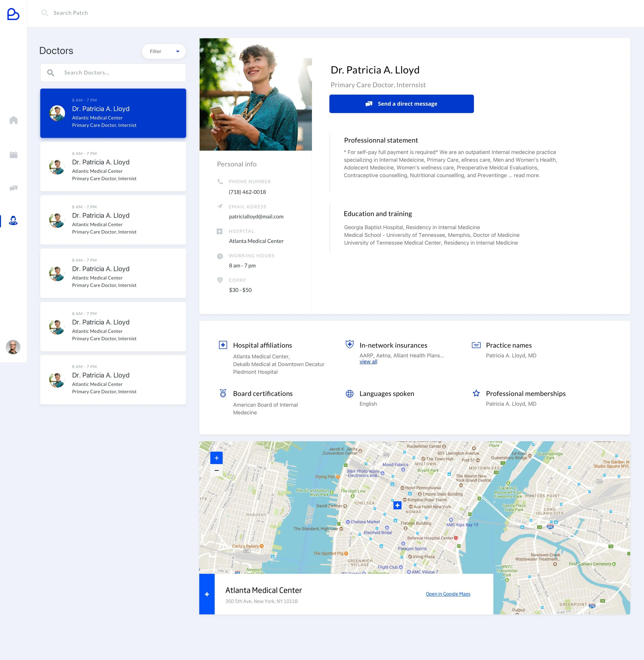Open the calendar sidebar icon

14,155
